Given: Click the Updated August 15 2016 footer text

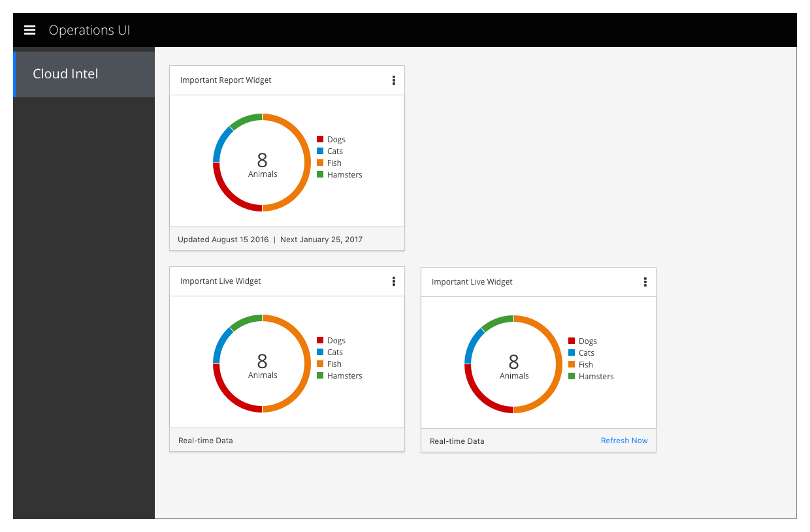Looking at the screenshot, I should (x=223, y=240).
